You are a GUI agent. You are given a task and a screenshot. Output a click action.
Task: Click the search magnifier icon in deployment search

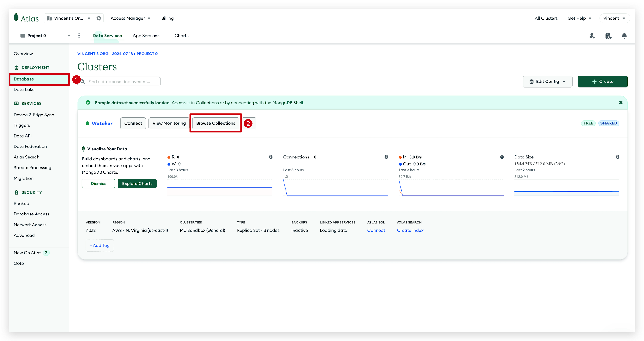point(83,82)
